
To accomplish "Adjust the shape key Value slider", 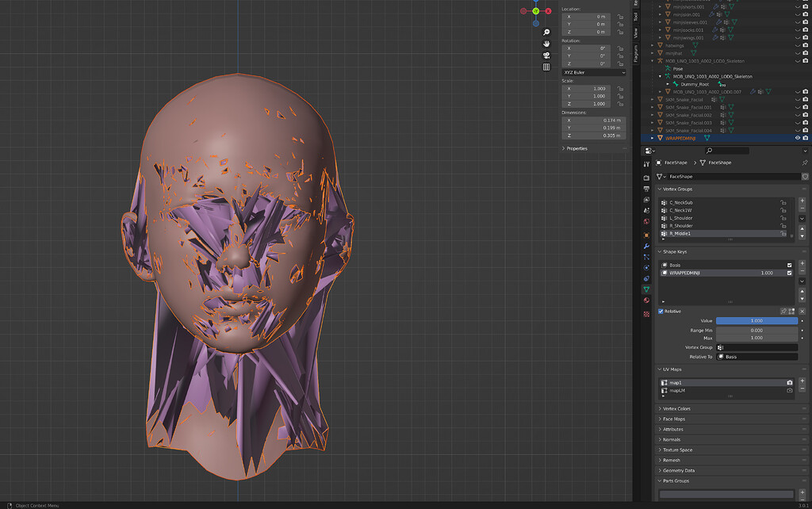I will [756, 321].
